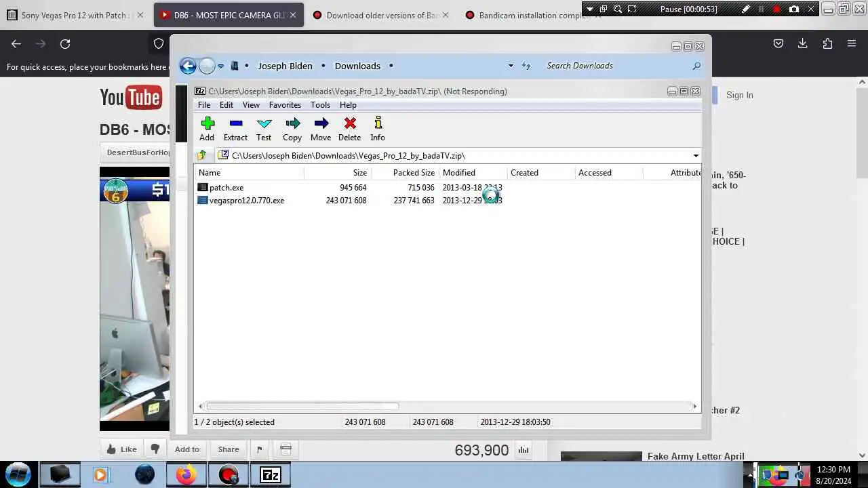
Task: Click the right arrow of 7-Zip horizontal scrollbar
Action: (694, 406)
